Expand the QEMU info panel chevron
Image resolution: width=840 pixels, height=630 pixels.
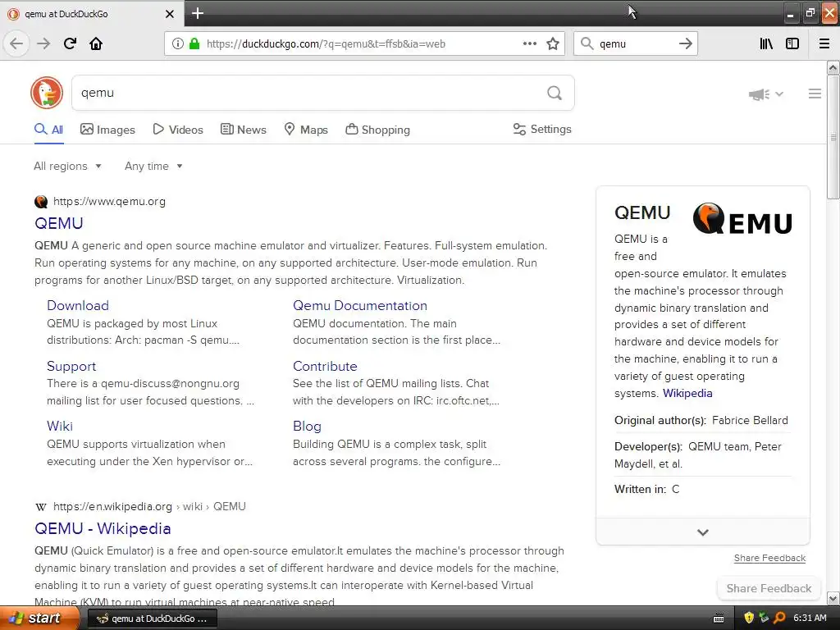click(x=703, y=532)
